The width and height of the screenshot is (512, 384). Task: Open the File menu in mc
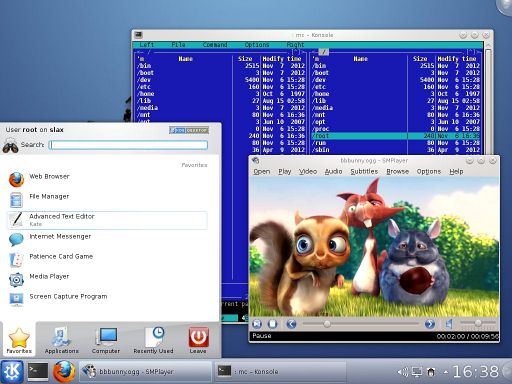click(178, 45)
